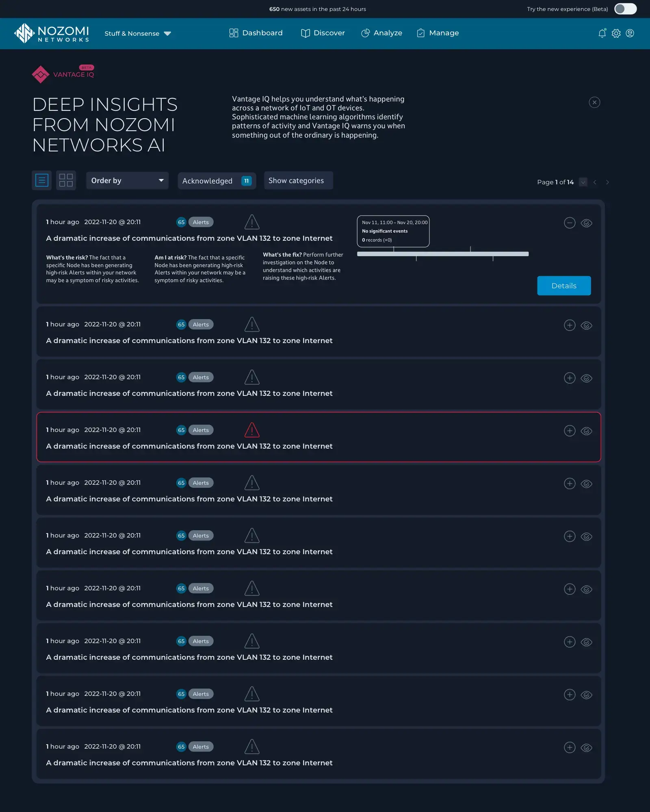Go to the next page arrow
The height and width of the screenshot is (812, 650).
point(607,182)
